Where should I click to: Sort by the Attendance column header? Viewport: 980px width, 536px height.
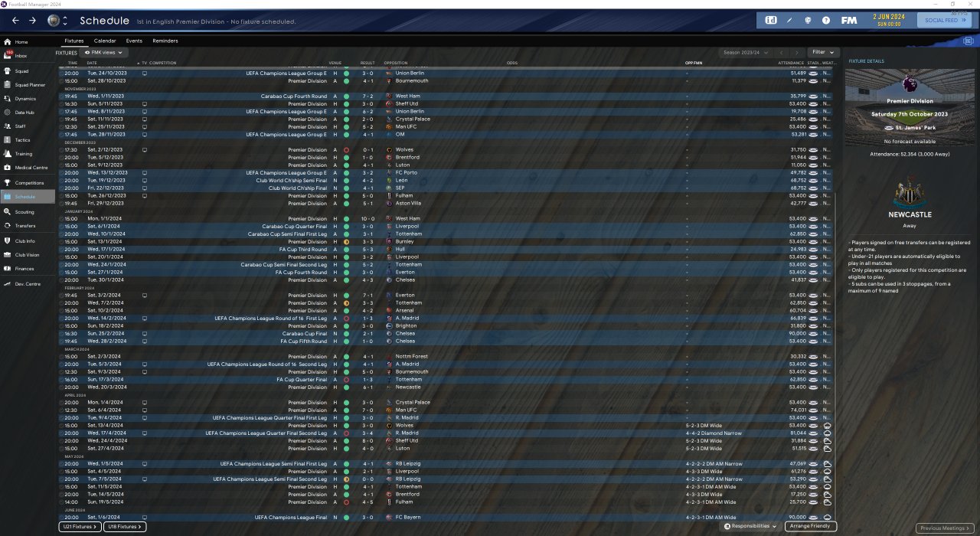(791, 63)
